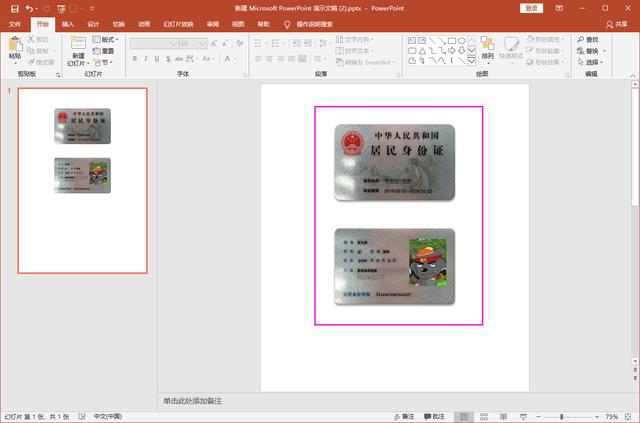Image resolution: width=640 pixels, height=423 pixels.
Task: Switch to Reading view in status bar
Action: click(x=503, y=416)
